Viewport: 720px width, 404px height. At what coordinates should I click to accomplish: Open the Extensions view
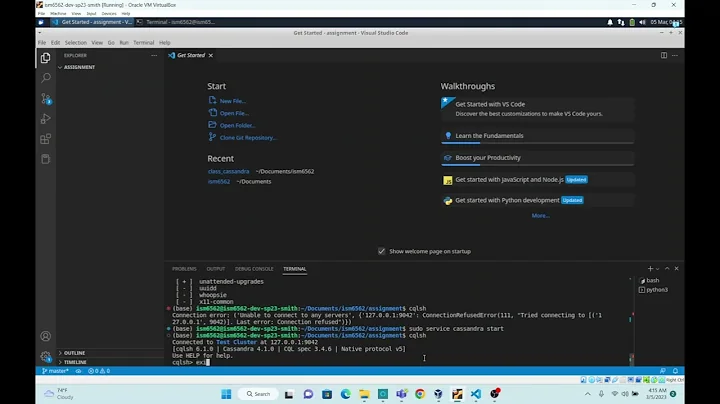click(x=45, y=139)
